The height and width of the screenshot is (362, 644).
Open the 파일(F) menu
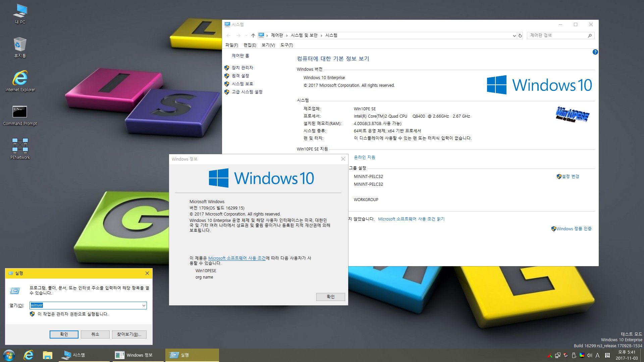tap(231, 45)
